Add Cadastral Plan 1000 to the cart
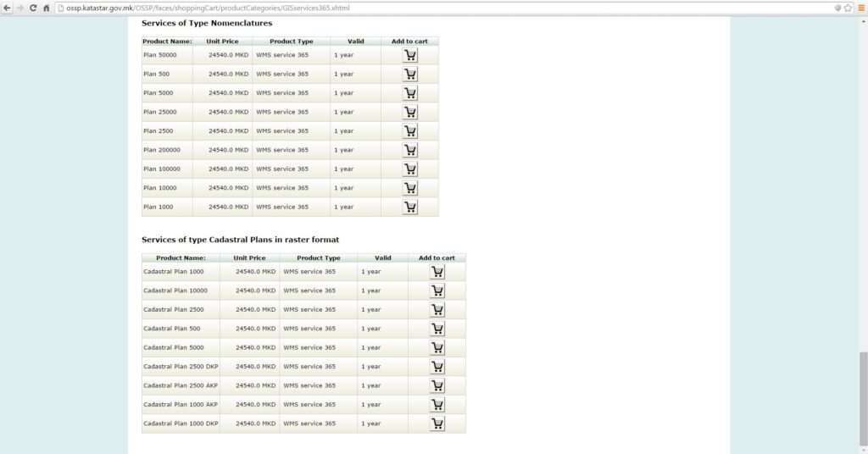868x454 pixels. [437, 272]
